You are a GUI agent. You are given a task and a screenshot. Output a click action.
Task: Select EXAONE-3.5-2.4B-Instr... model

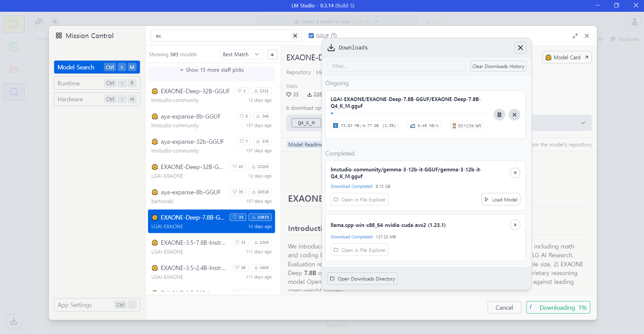pos(212,272)
